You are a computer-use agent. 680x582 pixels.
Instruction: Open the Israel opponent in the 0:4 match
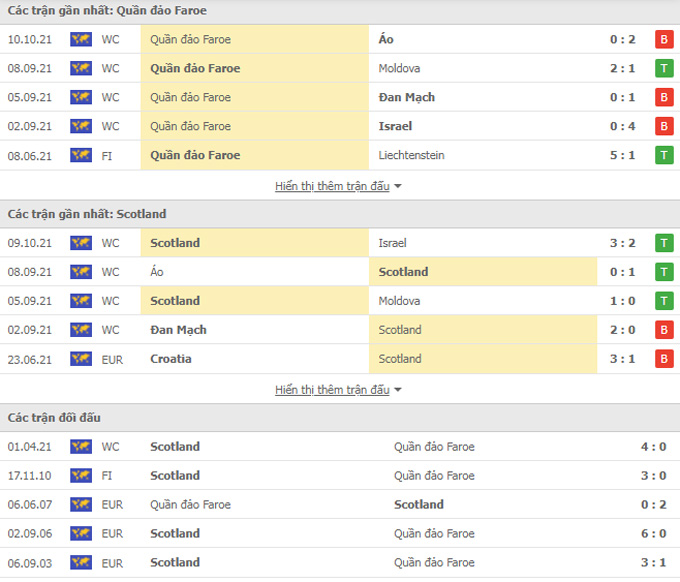pos(396,127)
